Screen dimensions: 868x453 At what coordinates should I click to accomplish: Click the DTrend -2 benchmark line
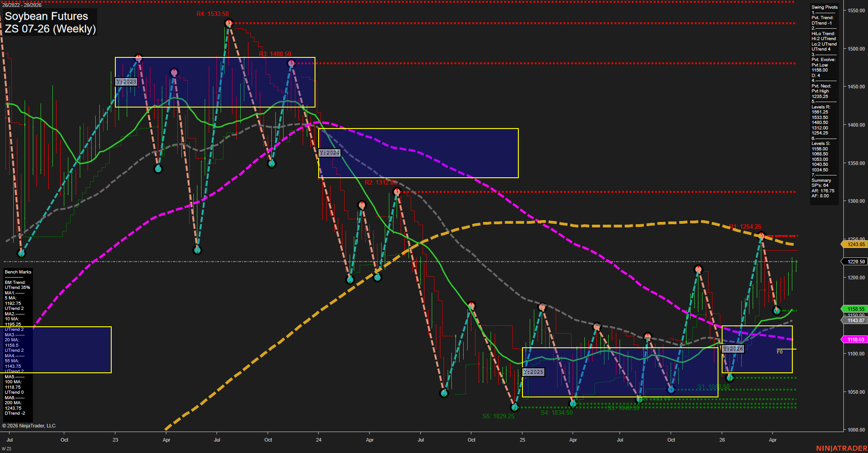coord(15,413)
